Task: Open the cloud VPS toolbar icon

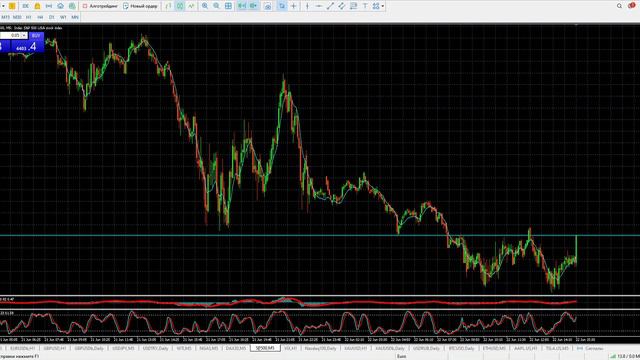Action: (x=60, y=6)
